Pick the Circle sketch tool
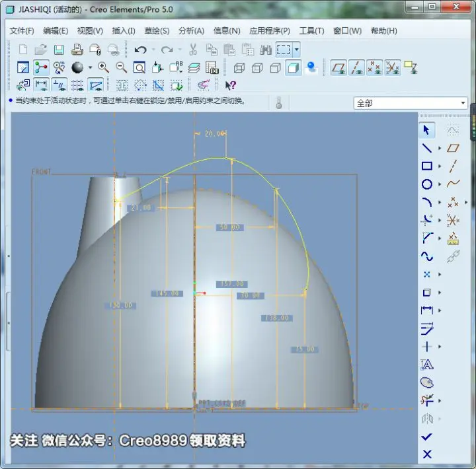This screenshot has width=476, height=469. 427,184
